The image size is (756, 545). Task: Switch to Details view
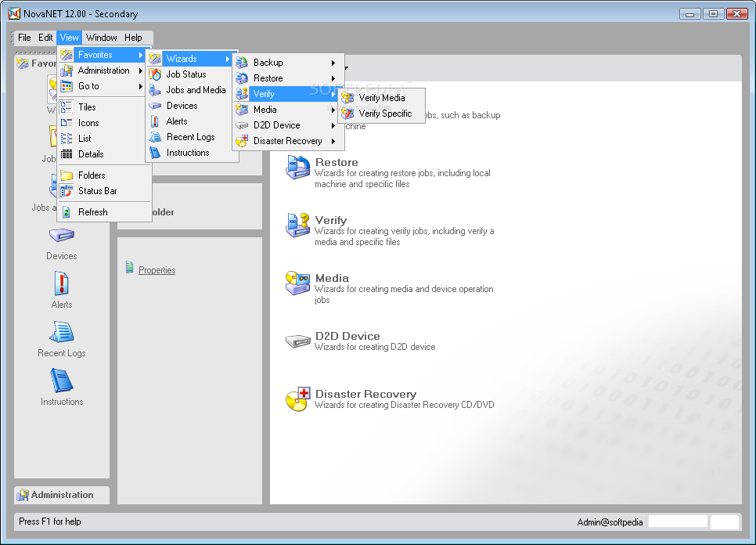[x=105, y=154]
